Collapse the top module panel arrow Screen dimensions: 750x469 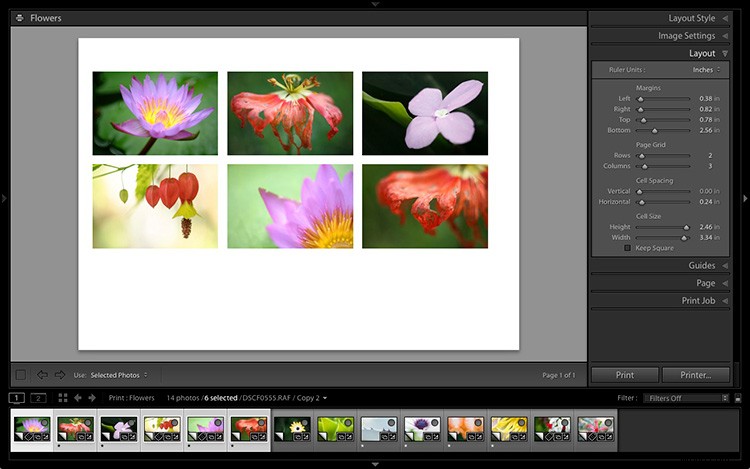[375, 4]
